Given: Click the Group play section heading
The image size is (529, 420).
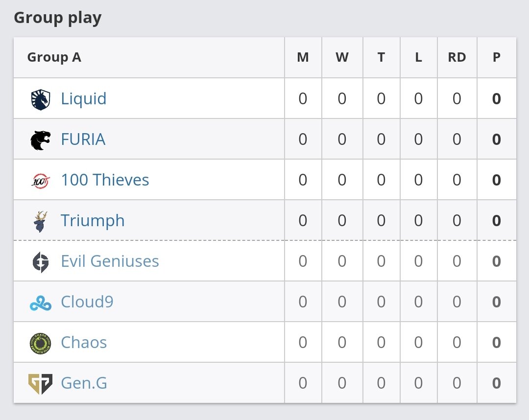Looking at the screenshot, I should [58, 18].
